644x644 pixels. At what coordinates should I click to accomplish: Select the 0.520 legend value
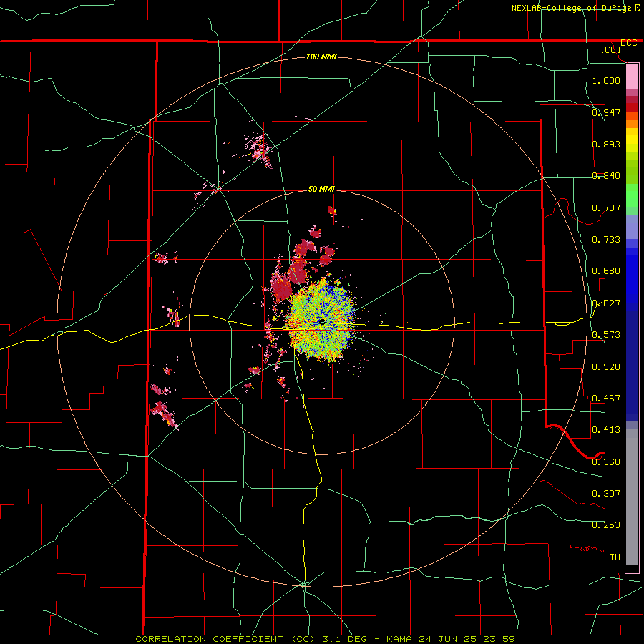click(606, 366)
